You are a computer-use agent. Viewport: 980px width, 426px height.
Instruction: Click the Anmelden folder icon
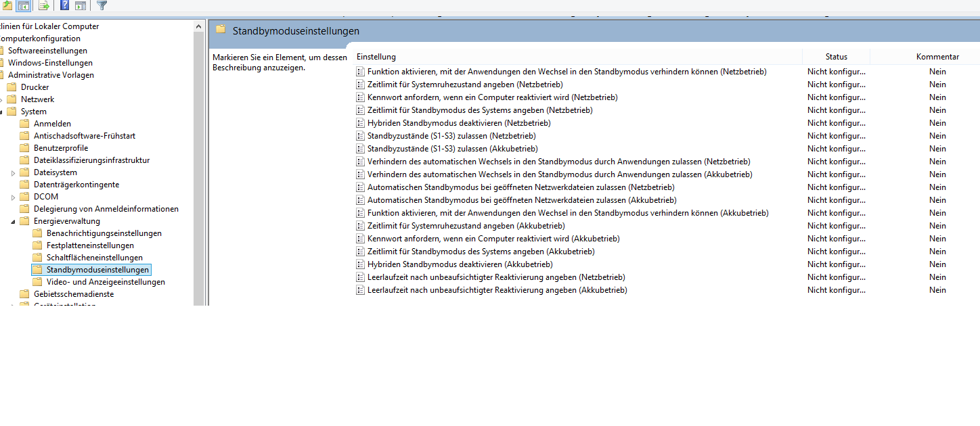[24, 124]
